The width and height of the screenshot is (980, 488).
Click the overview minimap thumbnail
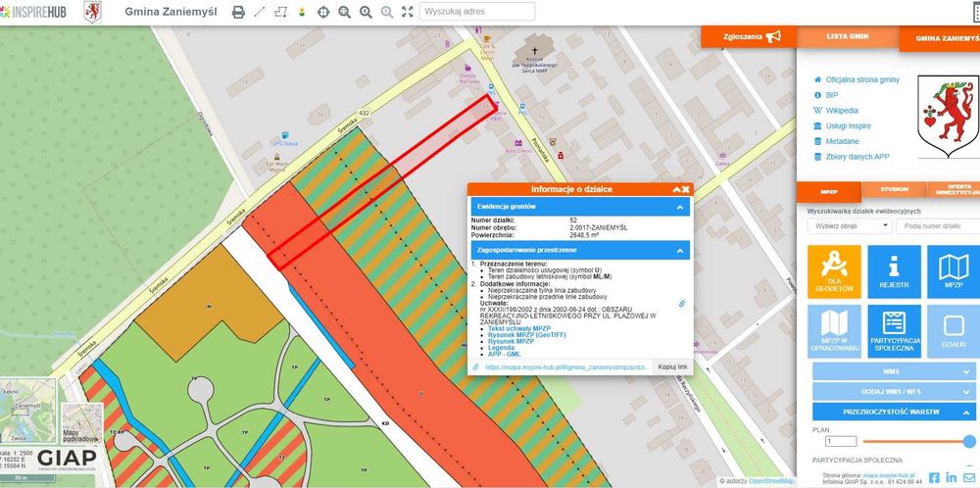pos(28,410)
